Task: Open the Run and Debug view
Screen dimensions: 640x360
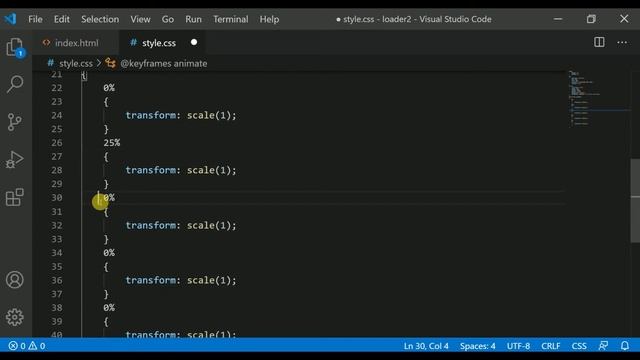Action: pyautogui.click(x=15, y=160)
